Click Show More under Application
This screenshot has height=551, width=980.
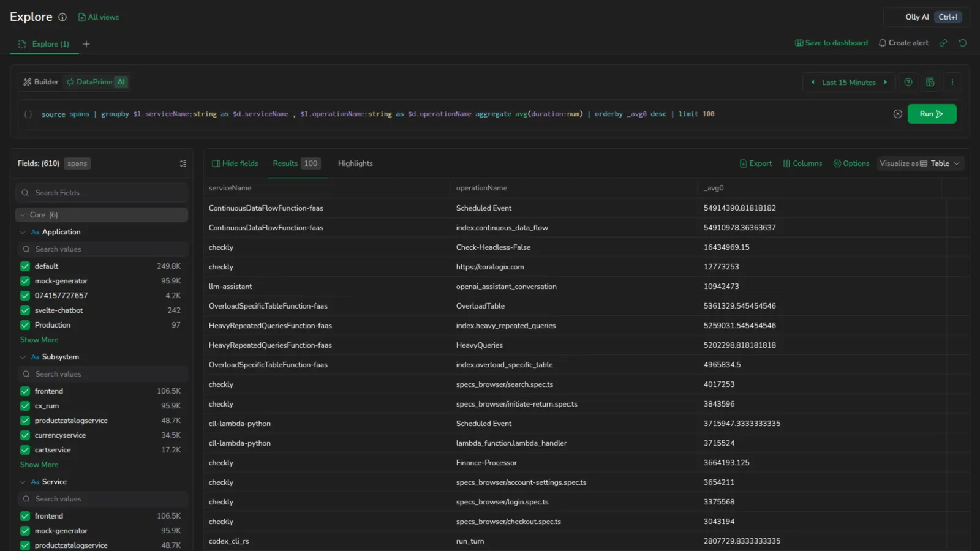pos(39,340)
